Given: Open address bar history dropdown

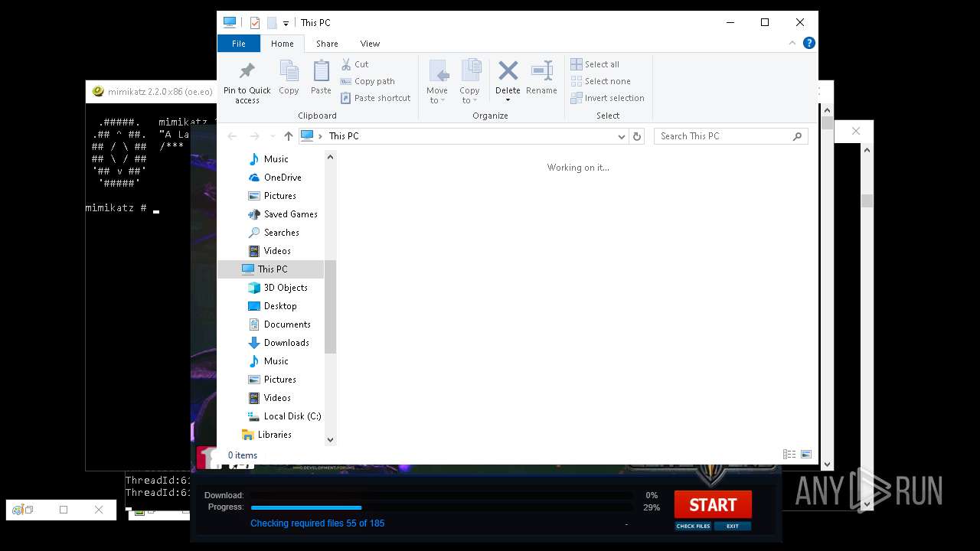Looking at the screenshot, I should click(622, 136).
